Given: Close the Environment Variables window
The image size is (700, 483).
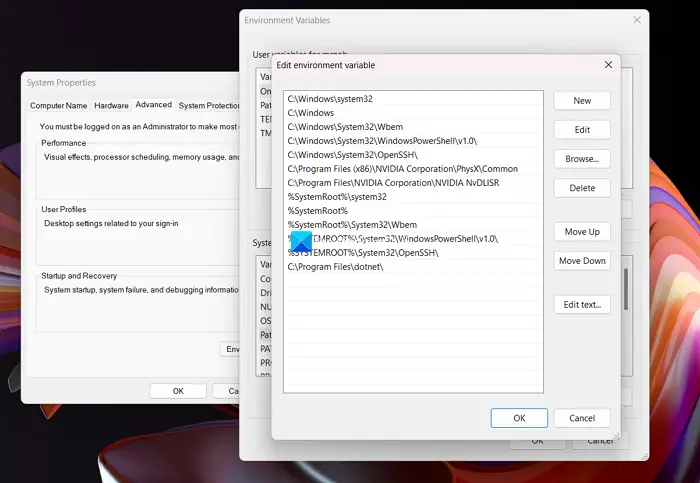Looking at the screenshot, I should tap(637, 20).
